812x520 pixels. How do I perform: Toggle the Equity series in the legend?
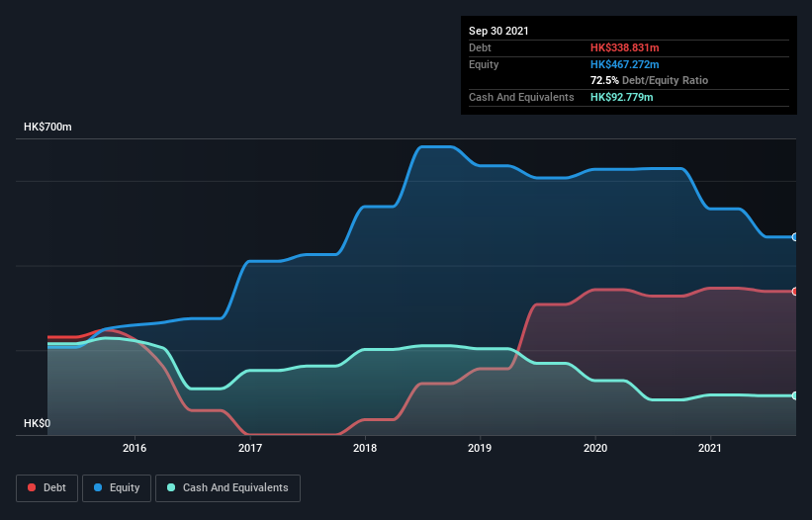(x=117, y=488)
